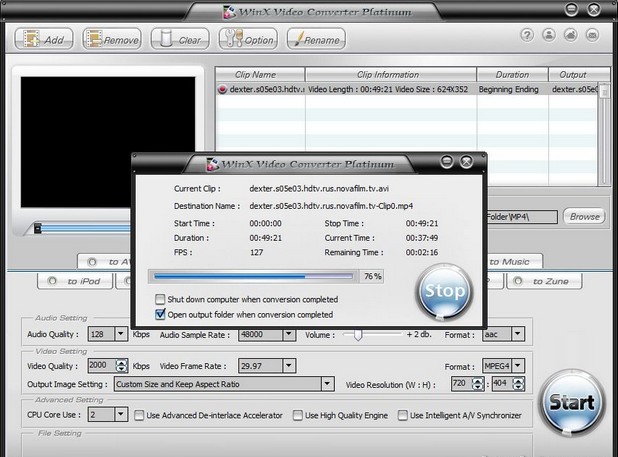This screenshot has width=618, height=457.
Task: Click the Video Quality 2000 field
Action: click(x=102, y=366)
